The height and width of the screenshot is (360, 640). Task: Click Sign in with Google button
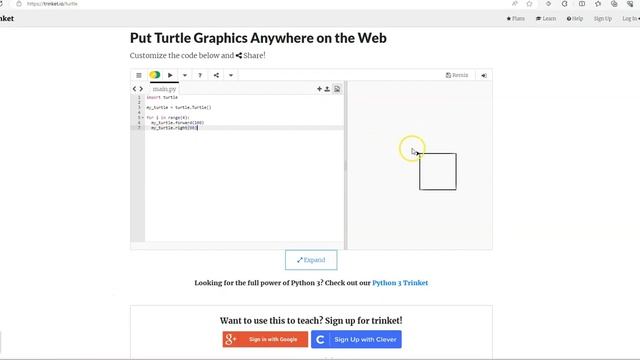click(x=265, y=339)
